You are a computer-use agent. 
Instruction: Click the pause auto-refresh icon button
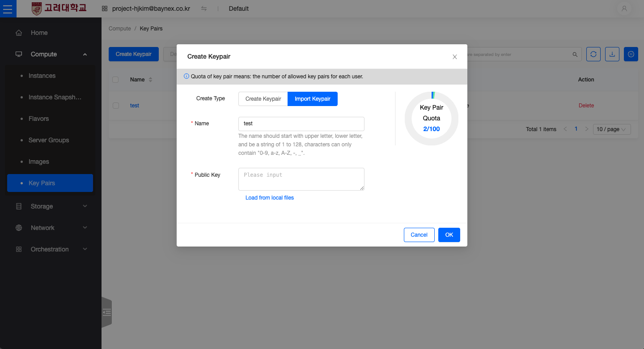click(x=631, y=54)
